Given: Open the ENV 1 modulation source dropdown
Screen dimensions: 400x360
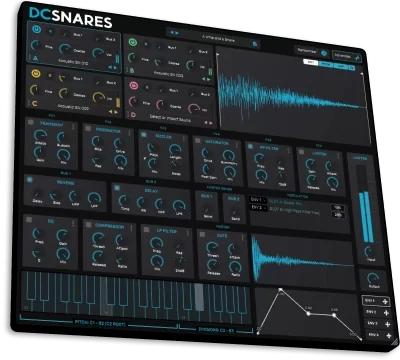Looking at the screenshot, I should click(x=258, y=200).
